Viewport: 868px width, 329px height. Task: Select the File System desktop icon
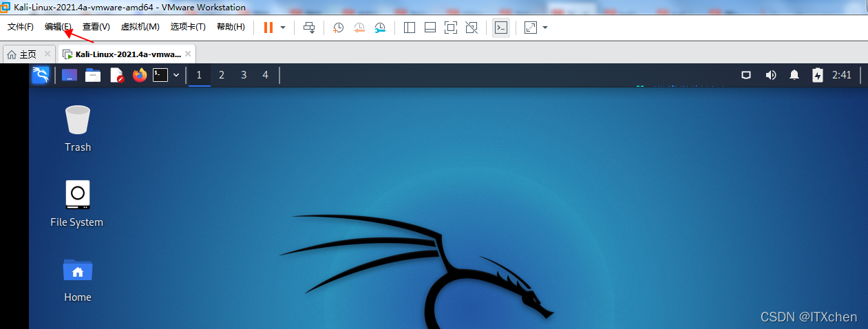click(x=77, y=204)
